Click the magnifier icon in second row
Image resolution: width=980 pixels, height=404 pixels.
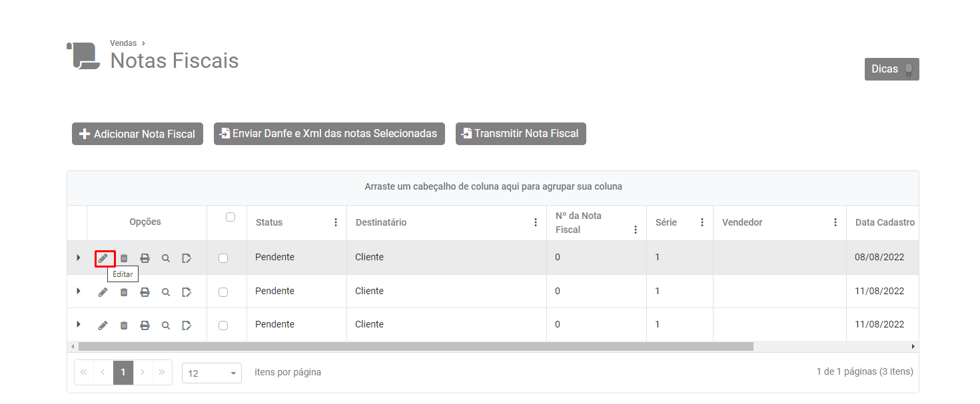click(x=166, y=292)
